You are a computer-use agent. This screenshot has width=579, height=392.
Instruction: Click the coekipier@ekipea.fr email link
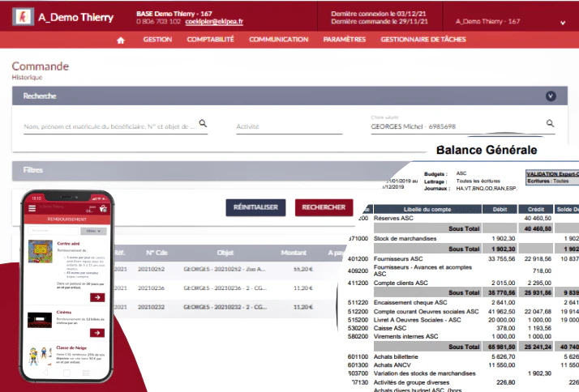click(x=214, y=21)
